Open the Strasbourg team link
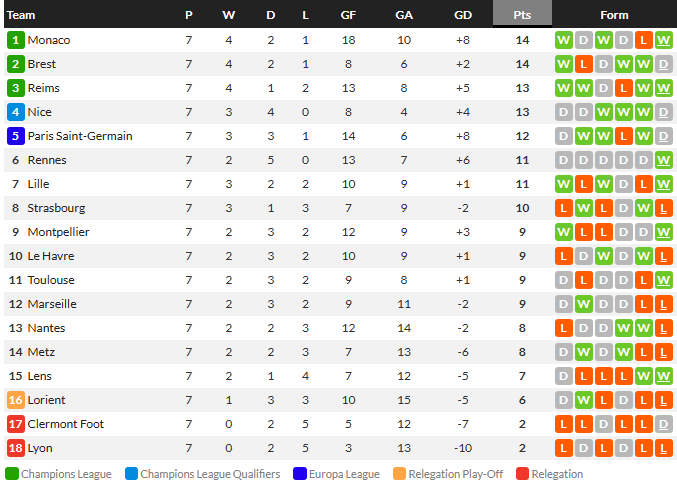 pyautogui.click(x=56, y=208)
